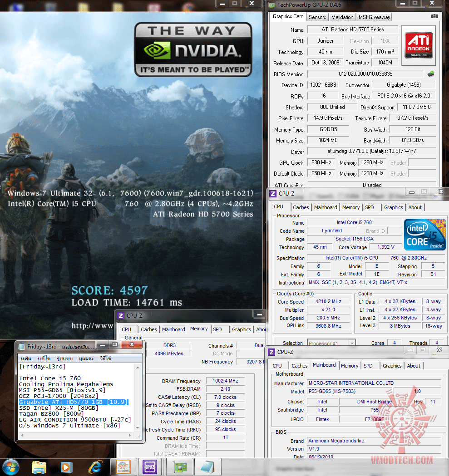Click the CPU-Z title icon of the CPU tab window
This screenshot has height=476, width=449.
click(273, 194)
